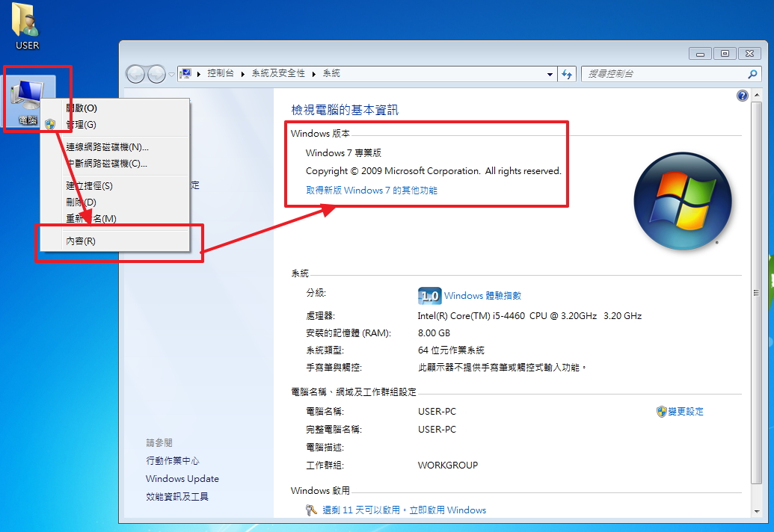Click the 系統及安全性 breadcrumb
Screen dimensions: 774x532
click(x=278, y=73)
